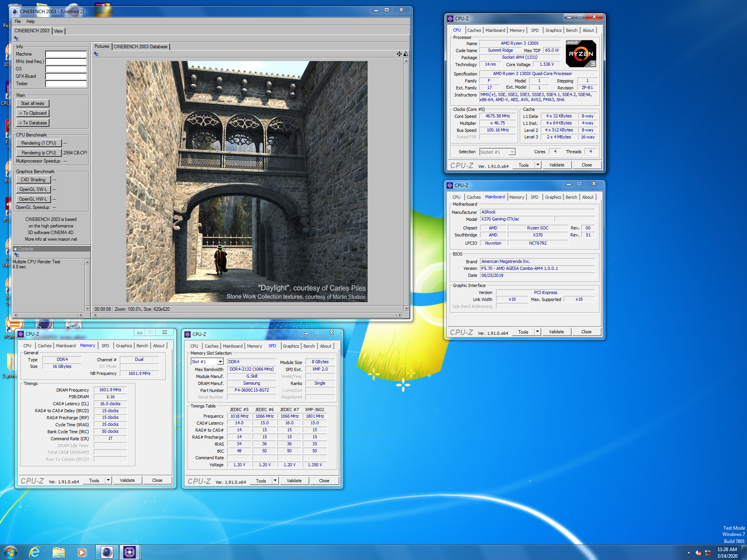The width and height of the screenshot is (747, 560).
Task: Click the four-arrow move icon above the picture
Action: click(399, 54)
